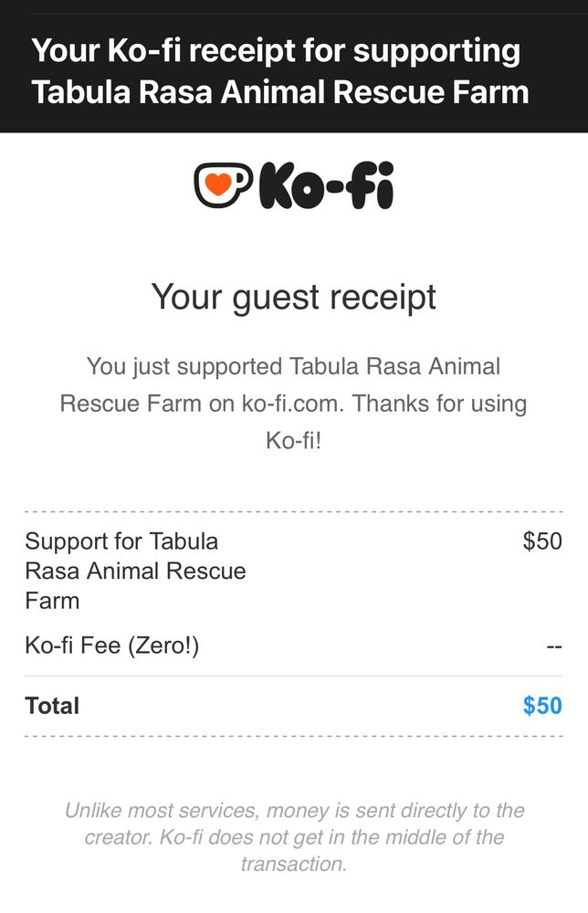The image size is (588, 913).
Task: Open the ko-fi.com link in the message
Action: (290, 404)
